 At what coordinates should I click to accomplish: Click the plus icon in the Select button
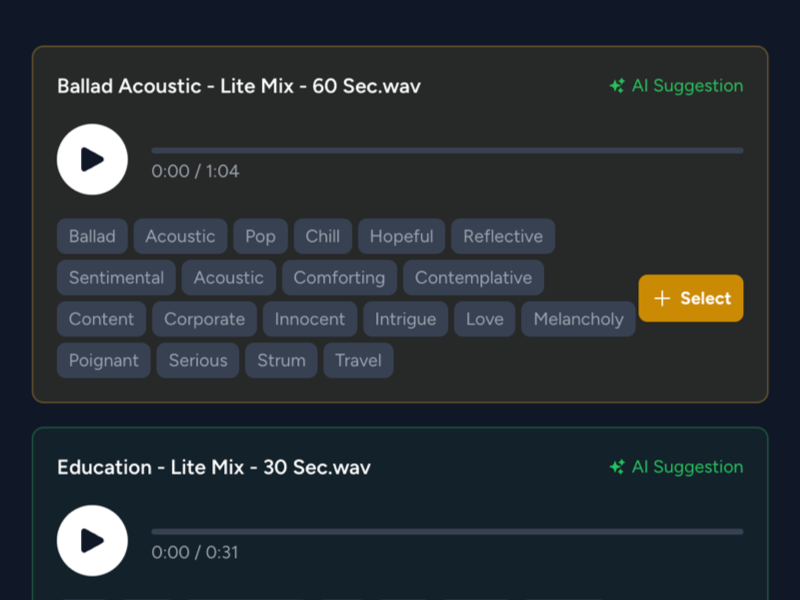[x=662, y=298]
